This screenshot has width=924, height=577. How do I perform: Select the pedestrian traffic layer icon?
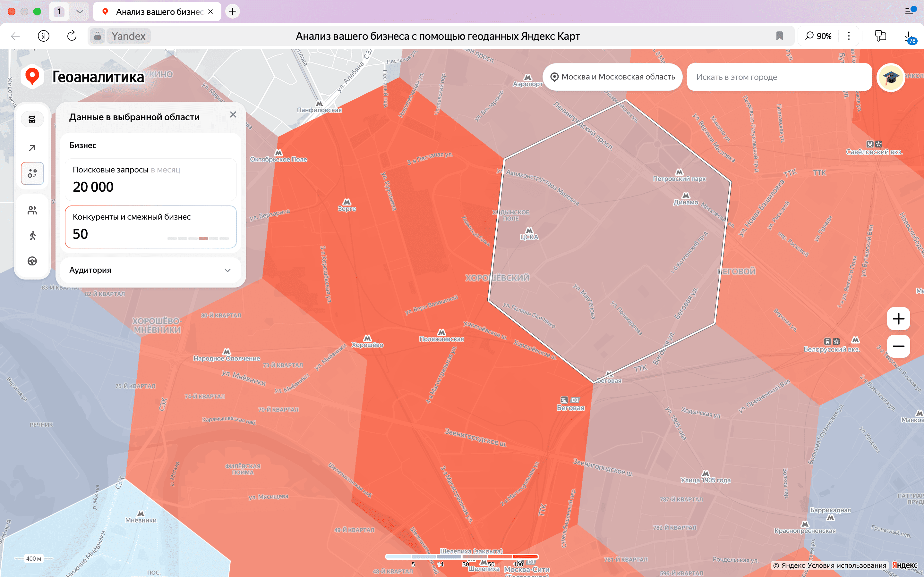[32, 236]
